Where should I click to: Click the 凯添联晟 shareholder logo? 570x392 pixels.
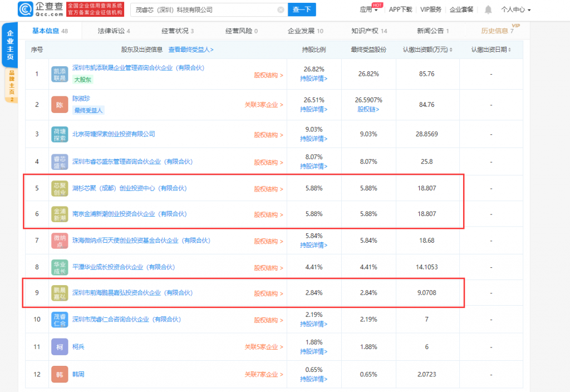[x=60, y=75]
